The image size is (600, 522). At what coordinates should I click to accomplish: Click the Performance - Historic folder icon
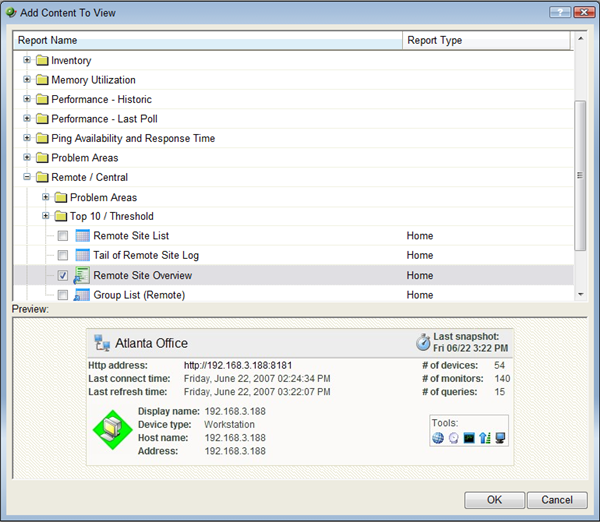coord(42,99)
